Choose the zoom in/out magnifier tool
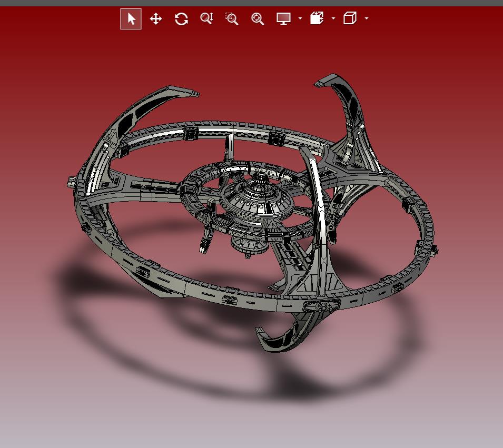The height and width of the screenshot is (448, 503). [x=206, y=18]
